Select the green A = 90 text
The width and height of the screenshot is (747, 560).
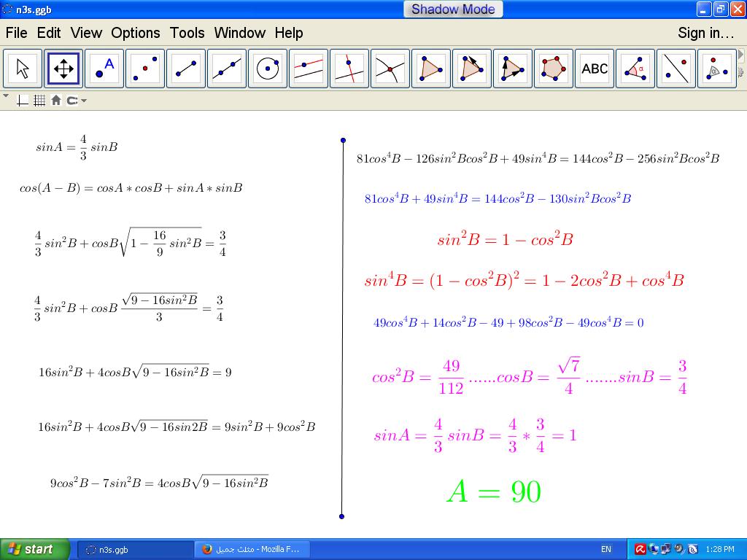[x=494, y=492]
